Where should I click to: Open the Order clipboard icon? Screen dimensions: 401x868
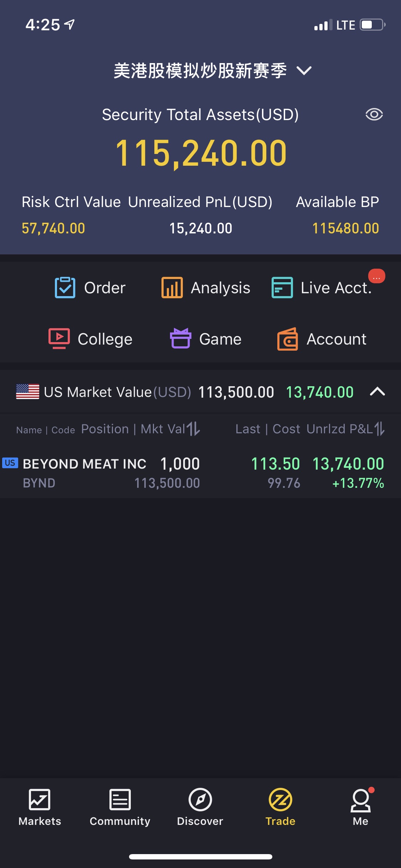point(65,288)
